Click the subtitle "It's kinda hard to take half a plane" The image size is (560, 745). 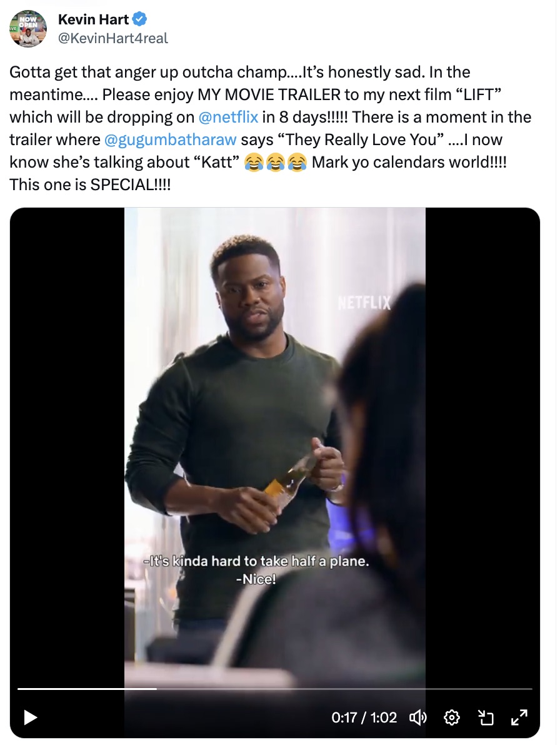point(256,561)
